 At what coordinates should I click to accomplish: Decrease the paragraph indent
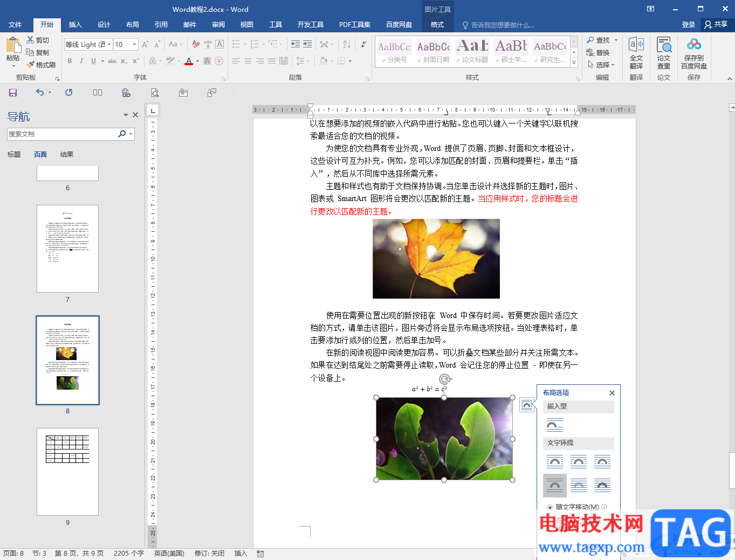(296, 44)
